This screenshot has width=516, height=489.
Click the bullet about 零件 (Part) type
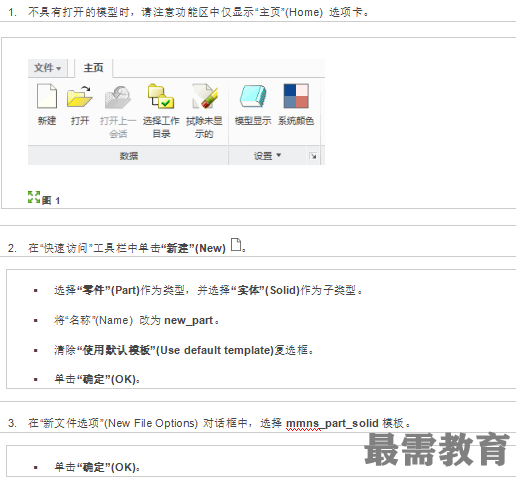pos(208,290)
